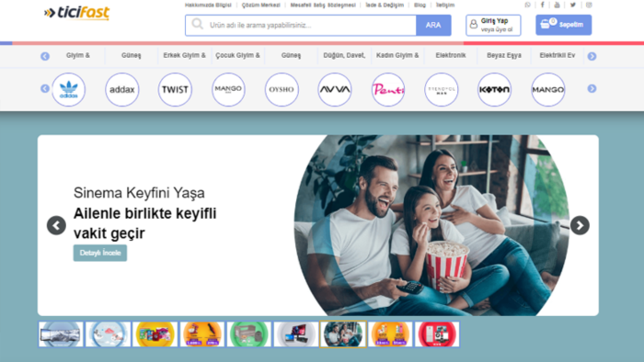
Task: Open Hakkımızda Bilgisi link
Action: pyautogui.click(x=208, y=5)
